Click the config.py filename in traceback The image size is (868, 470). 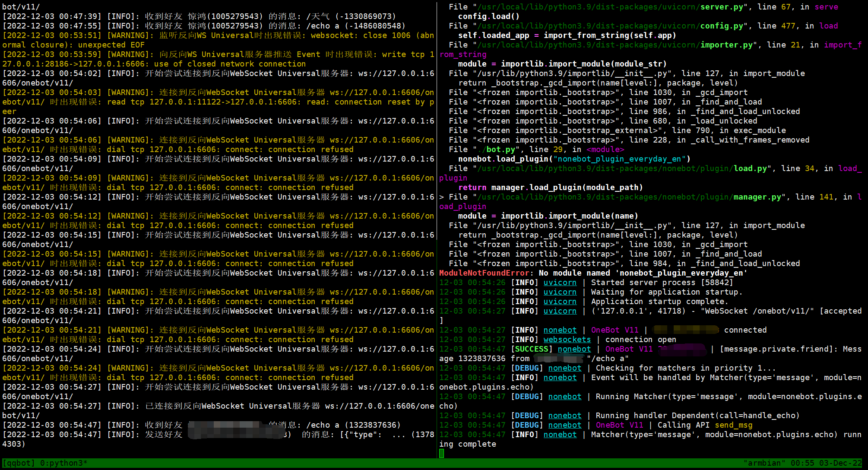coord(722,26)
